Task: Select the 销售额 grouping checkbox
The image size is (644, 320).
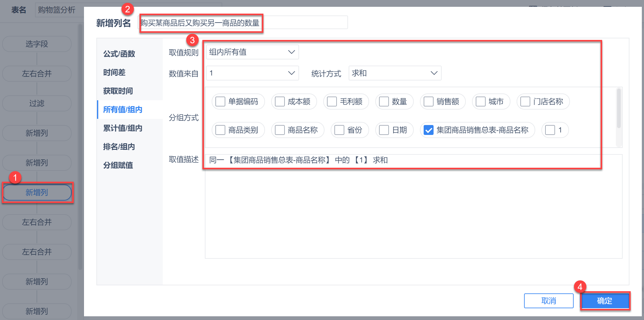Action: coord(428,102)
